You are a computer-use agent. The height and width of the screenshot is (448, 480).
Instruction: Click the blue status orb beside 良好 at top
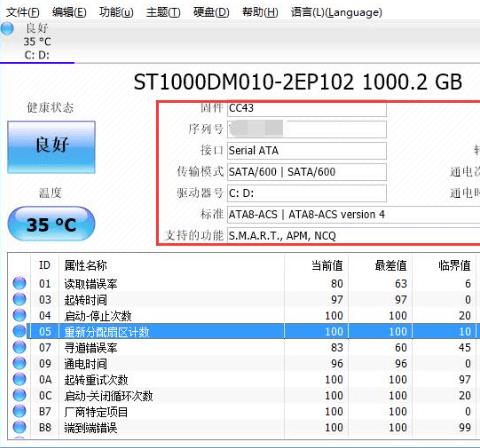[x=7, y=28]
